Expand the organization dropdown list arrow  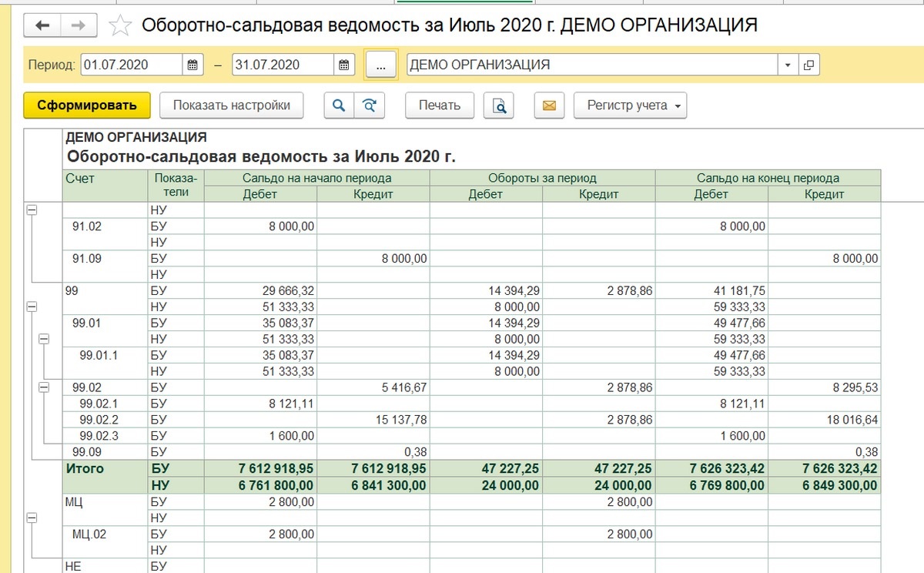(788, 65)
